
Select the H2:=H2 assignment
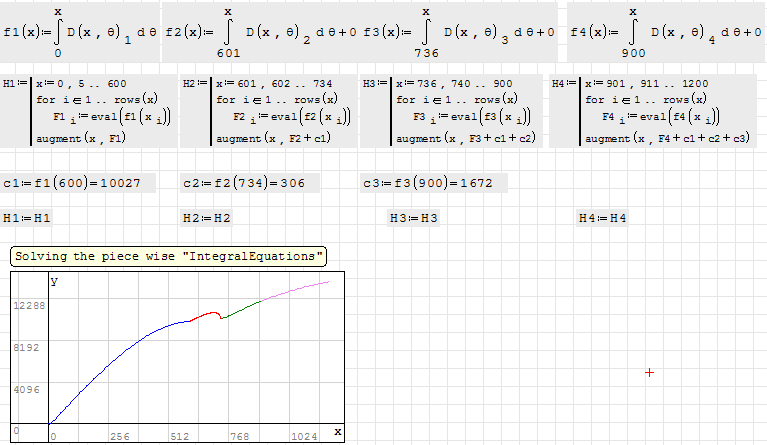tap(207, 218)
